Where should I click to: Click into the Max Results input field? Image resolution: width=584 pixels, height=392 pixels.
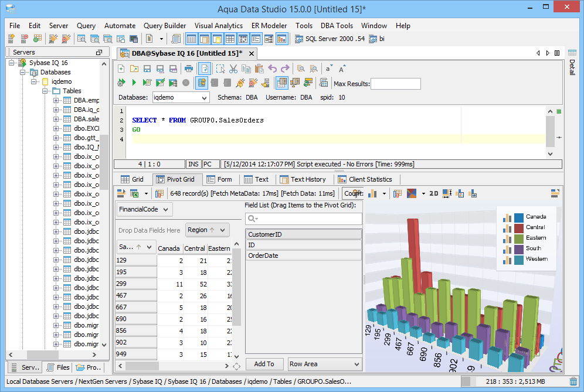click(396, 84)
